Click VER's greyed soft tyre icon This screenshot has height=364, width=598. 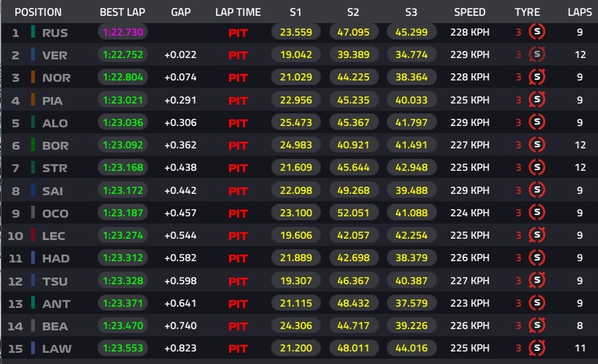[x=537, y=55]
